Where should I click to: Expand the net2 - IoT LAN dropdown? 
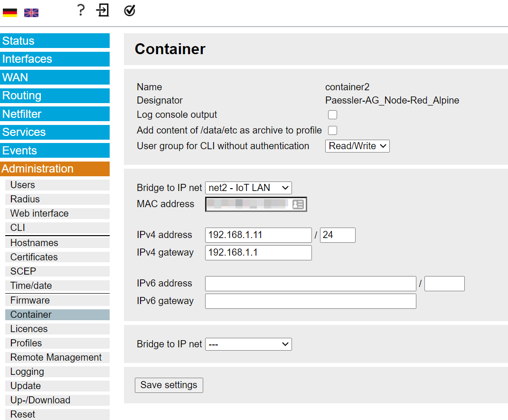tap(248, 188)
